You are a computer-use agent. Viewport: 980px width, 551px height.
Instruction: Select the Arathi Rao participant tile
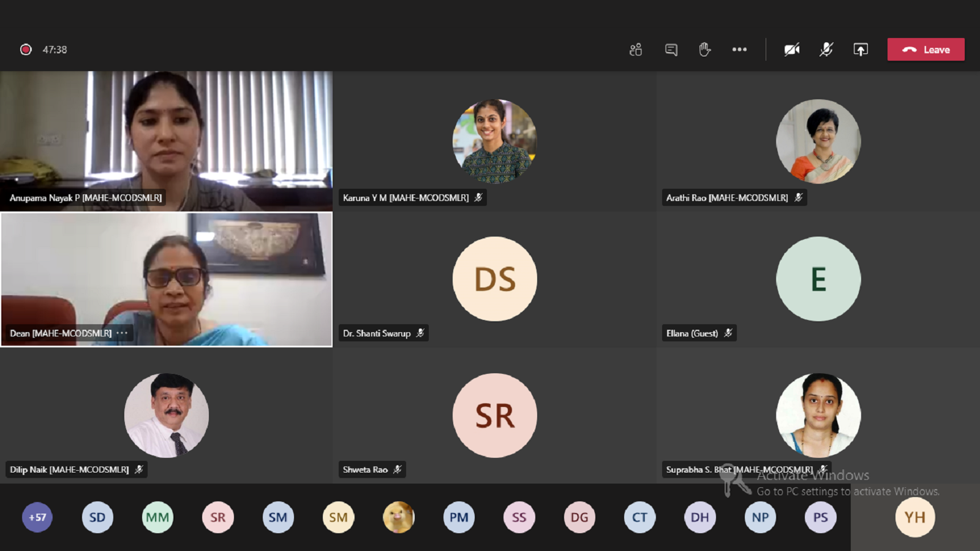818,142
